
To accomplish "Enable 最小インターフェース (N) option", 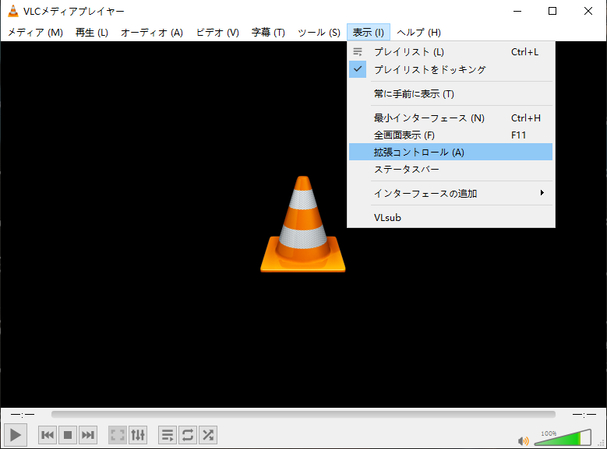I will 451,118.
